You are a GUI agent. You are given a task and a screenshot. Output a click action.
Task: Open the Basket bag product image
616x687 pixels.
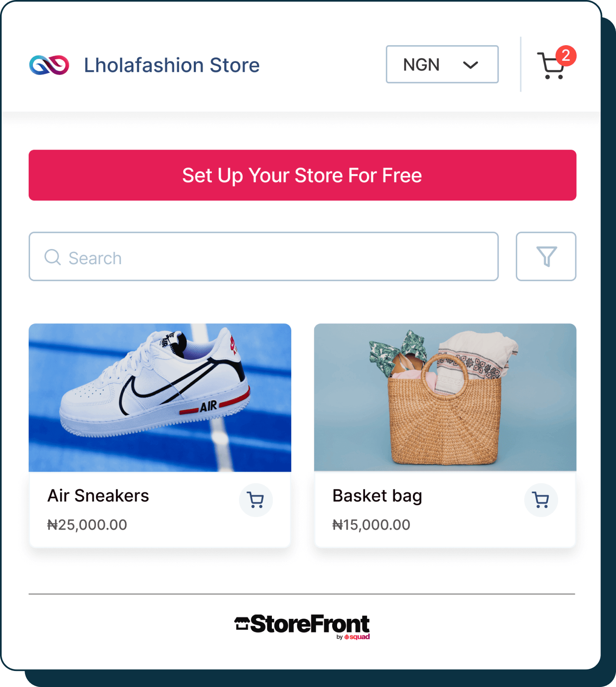[445, 397]
